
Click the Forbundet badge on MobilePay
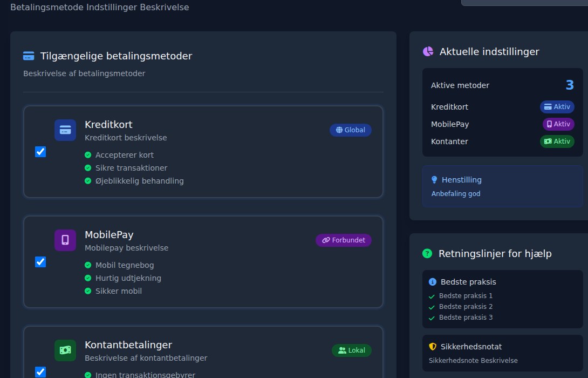click(344, 240)
